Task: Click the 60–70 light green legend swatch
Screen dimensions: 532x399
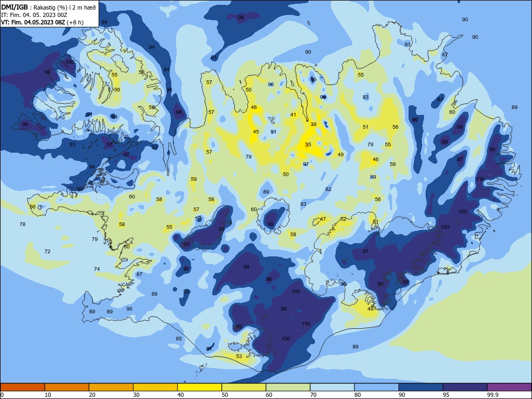Action: pyautogui.click(x=288, y=387)
